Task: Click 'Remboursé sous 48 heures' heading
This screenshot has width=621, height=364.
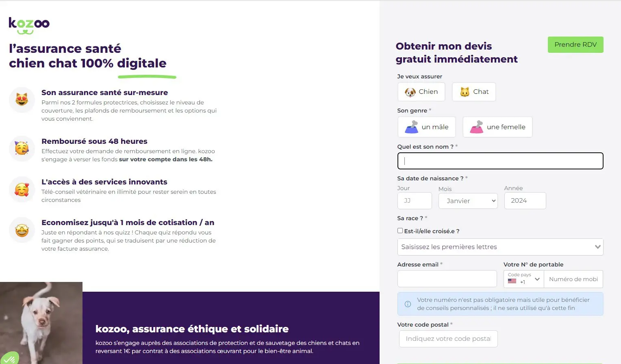Action: point(94,141)
